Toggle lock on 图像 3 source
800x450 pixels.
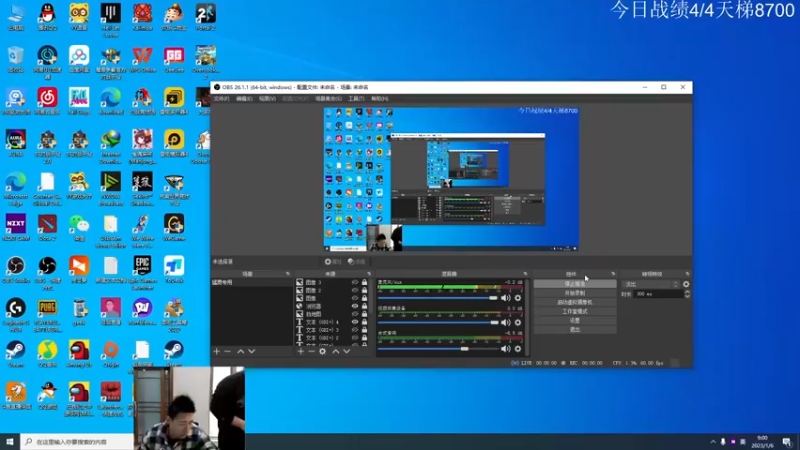pyautogui.click(x=364, y=282)
